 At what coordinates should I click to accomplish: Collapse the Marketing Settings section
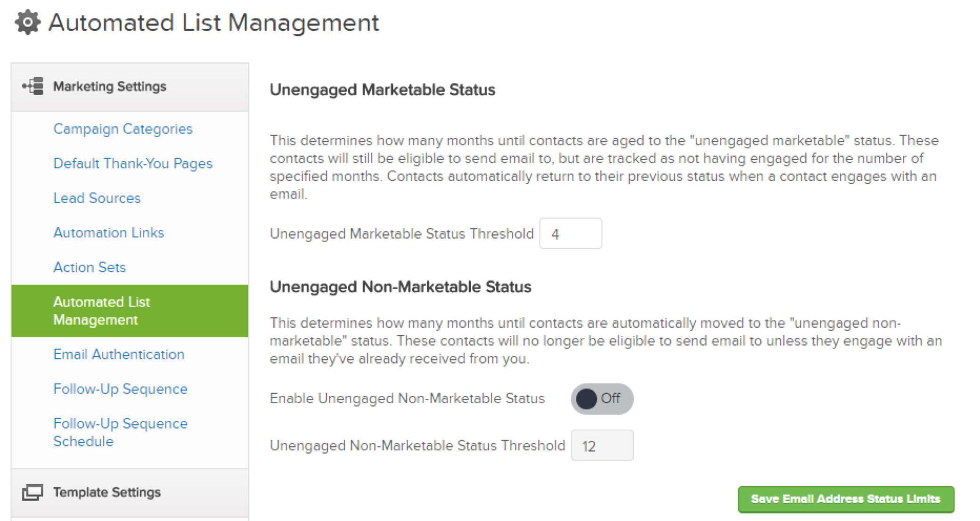(130, 87)
